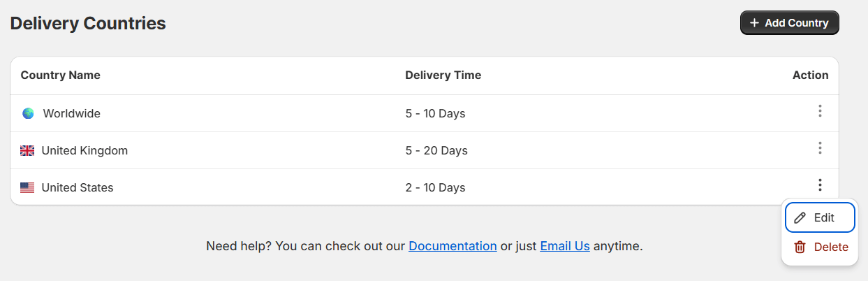Click the 5 - 20 Days delivery time
This screenshot has width=868, height=281.
click(436, 150)
